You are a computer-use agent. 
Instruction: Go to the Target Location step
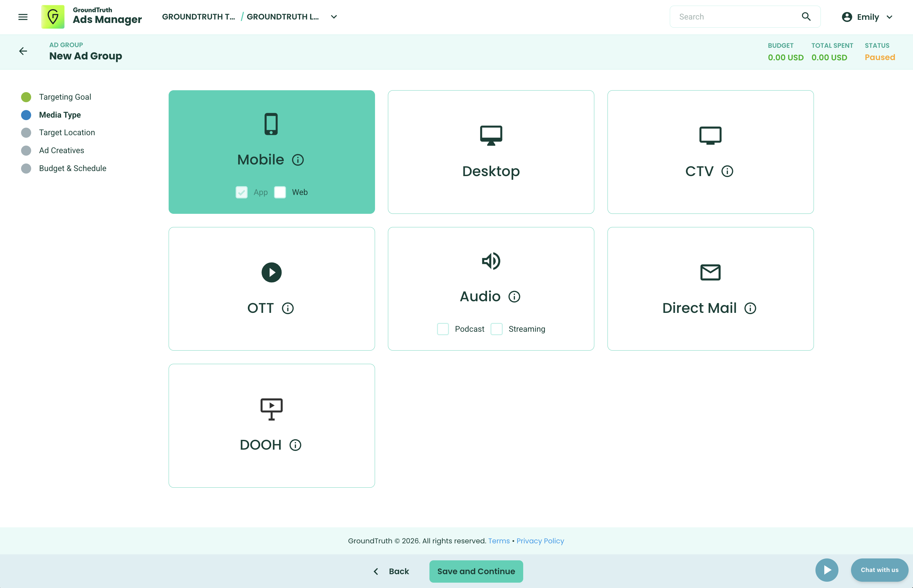[67, 132]
